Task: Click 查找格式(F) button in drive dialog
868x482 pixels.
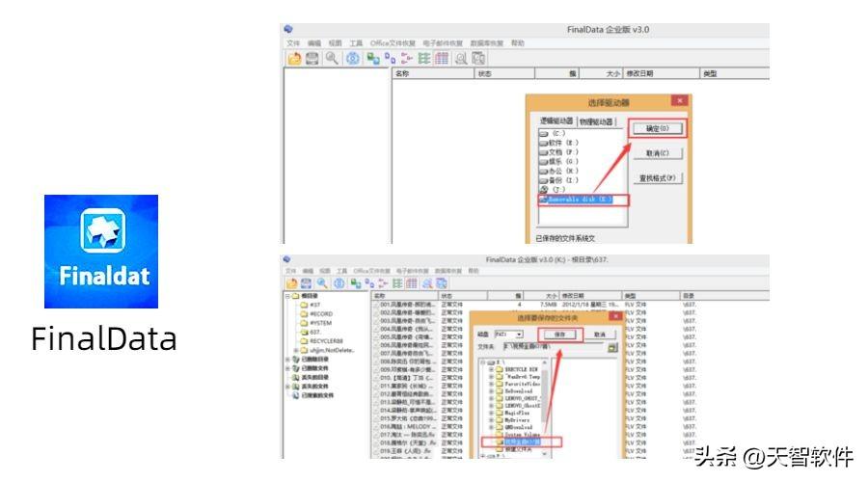Action: (x=658, y=178)
